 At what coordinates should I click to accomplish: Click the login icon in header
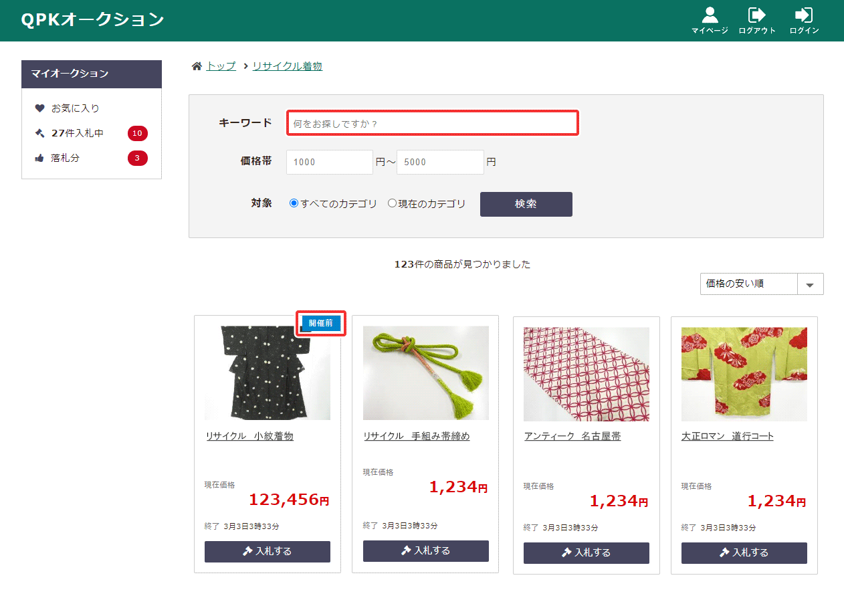coord(804,15)
